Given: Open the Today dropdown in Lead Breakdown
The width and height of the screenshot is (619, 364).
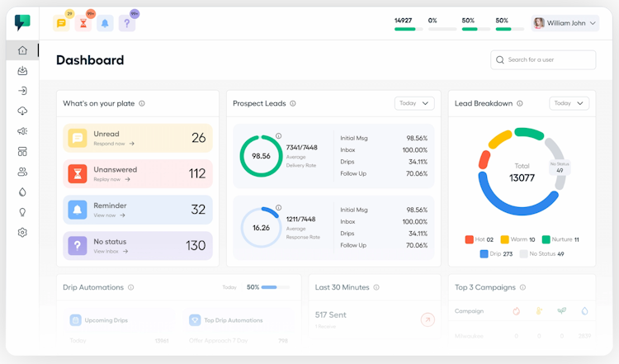Looking at the screenshot, I should click(569, 103).
